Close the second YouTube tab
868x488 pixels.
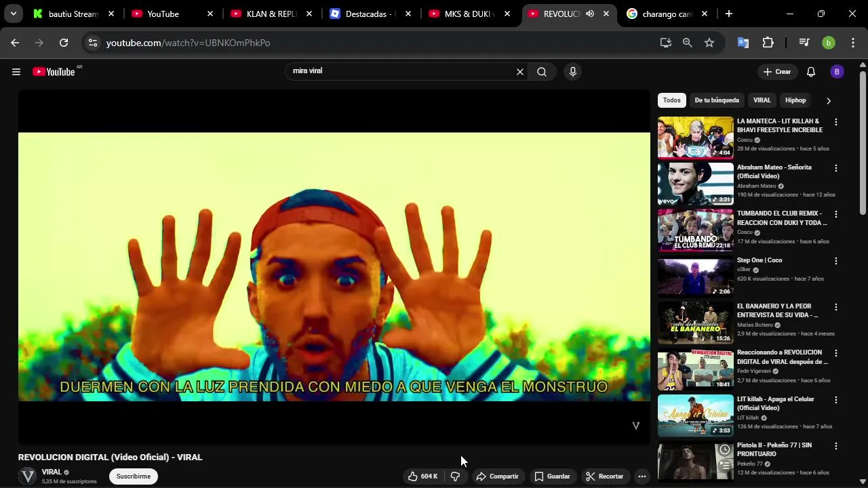coord(210,14)
